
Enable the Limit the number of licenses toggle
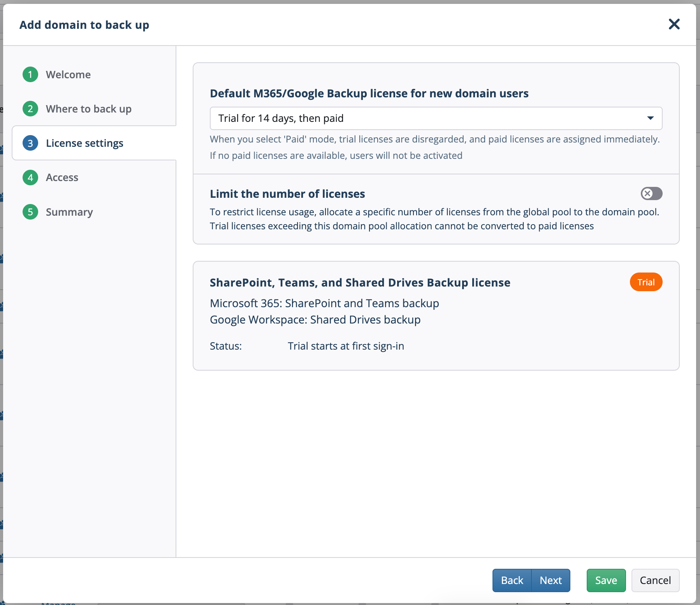651,193
